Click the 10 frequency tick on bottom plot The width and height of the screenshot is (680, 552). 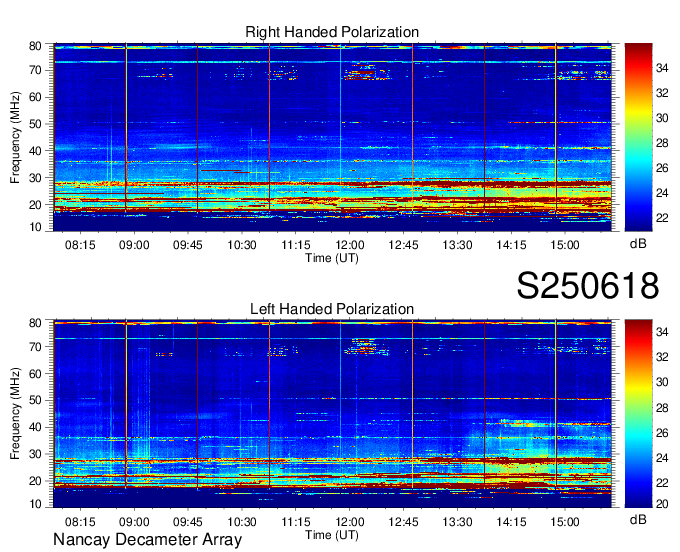[35, 504]
